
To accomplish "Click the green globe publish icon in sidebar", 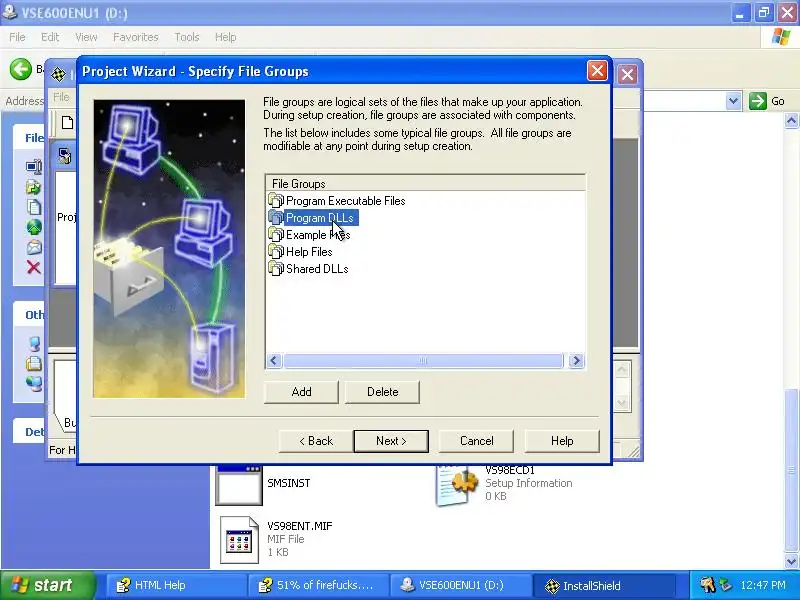I will (x=34, y=227).
